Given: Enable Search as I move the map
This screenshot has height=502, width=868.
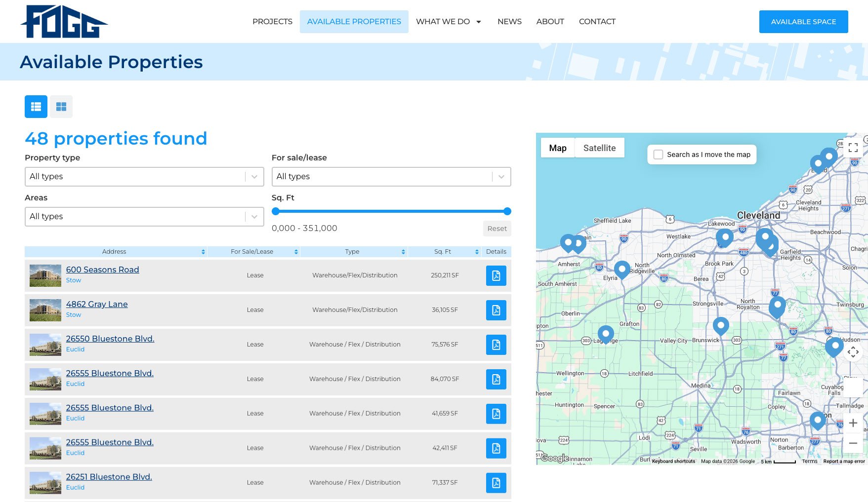Looking at the screenshot, I should [658, 154].
